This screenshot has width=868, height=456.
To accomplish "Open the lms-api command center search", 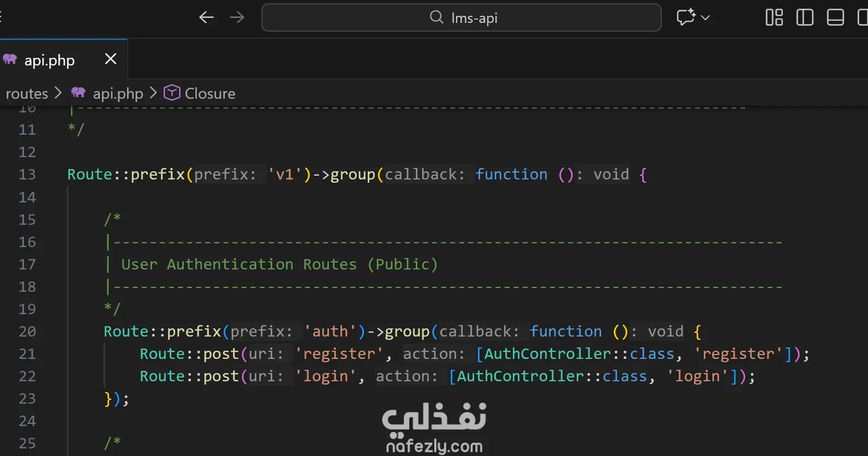I will pyautogui.click(x=462, y=17).
